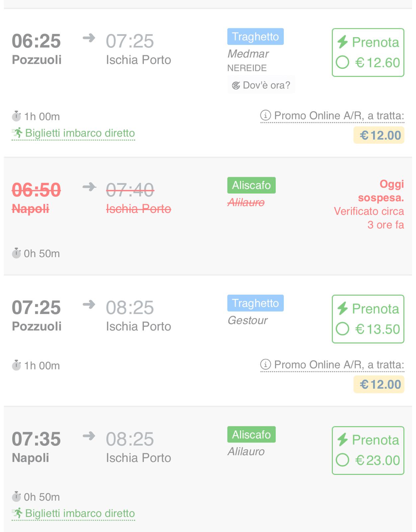This screenshot has height=532, width=416.
Task: Select the €23.00 Alilauro fare radio button
Action: click(342, 460)
